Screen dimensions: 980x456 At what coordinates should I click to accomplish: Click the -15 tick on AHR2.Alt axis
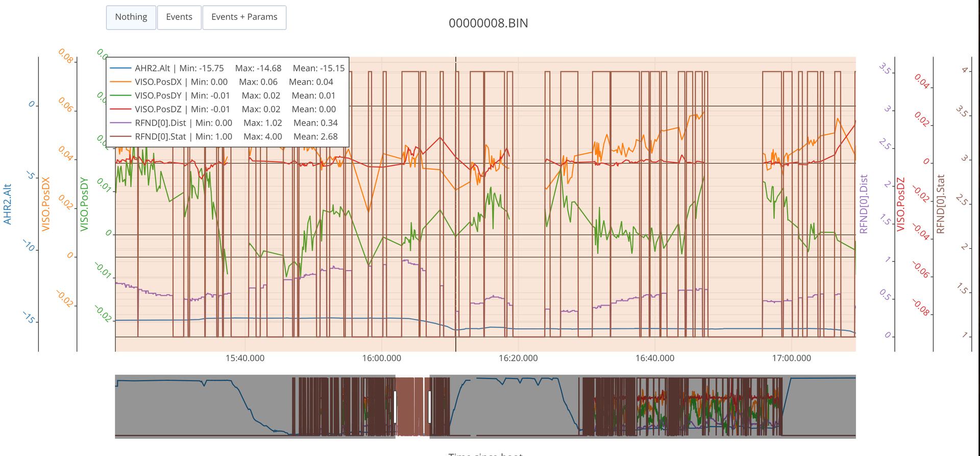pyautogui.click(x=30, y=318)
